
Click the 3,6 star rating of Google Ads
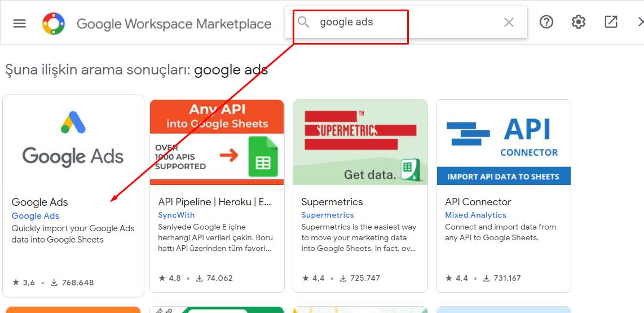coord(24,283)
